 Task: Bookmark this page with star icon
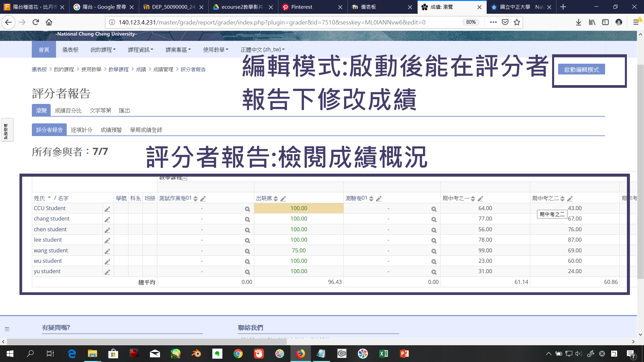[x=517, y=22]
